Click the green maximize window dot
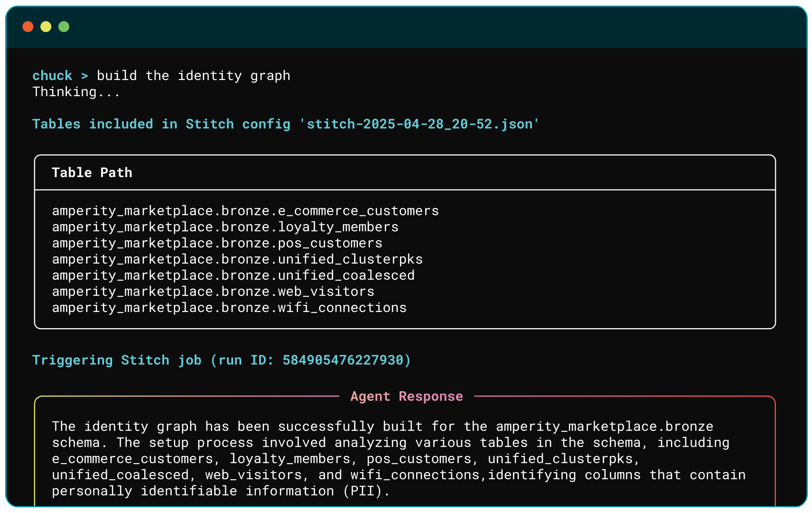This screenshot has width=812, height=513. click(x=64, y=27)
